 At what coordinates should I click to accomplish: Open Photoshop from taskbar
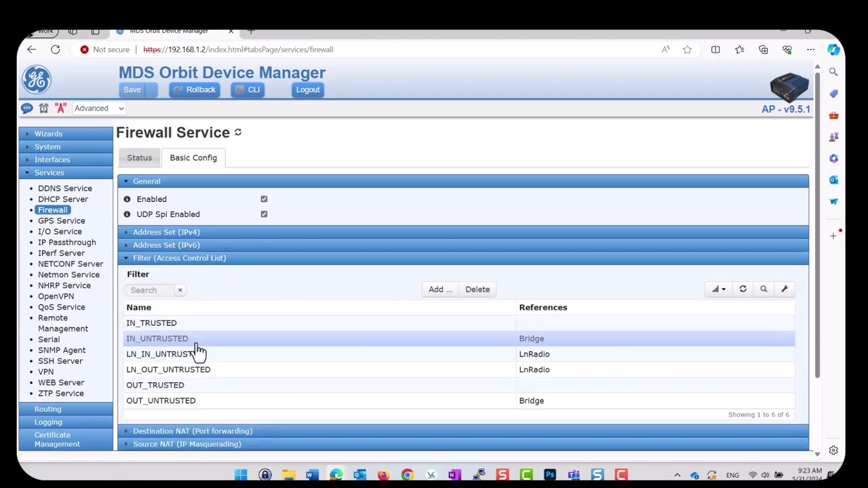[x=550, y=474]
